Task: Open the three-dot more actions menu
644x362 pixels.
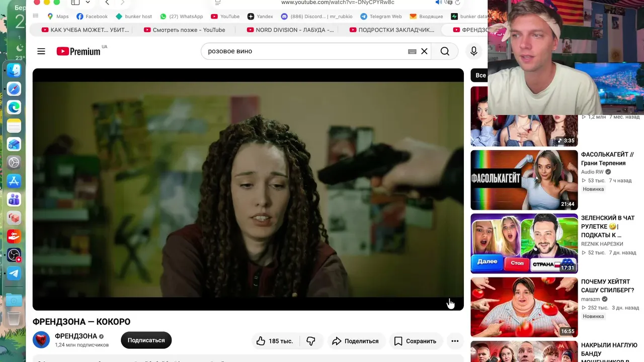Action: 455,341
